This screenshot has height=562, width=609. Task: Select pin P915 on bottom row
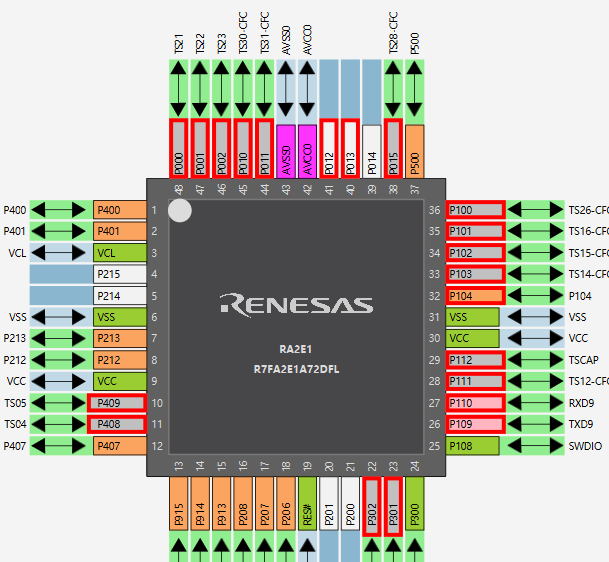tap(179, 503)
